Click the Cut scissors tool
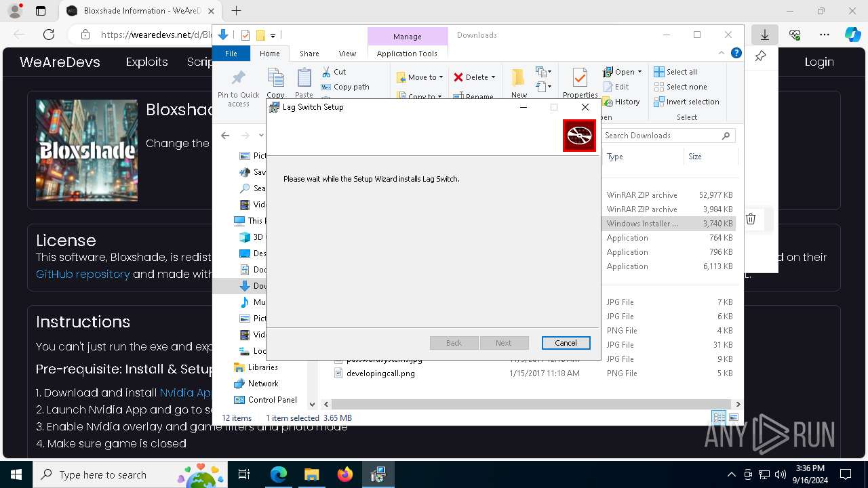Screen dimensions: 868x488 334,72
